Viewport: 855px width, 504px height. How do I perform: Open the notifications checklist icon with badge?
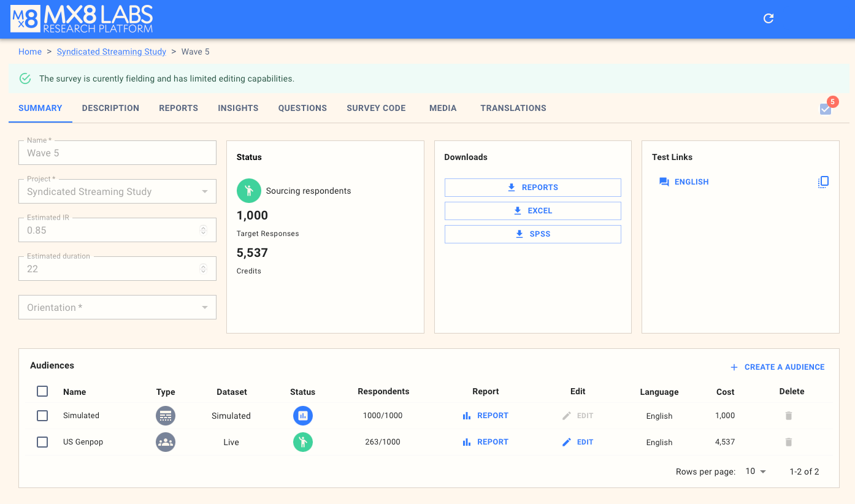[826, 109]
